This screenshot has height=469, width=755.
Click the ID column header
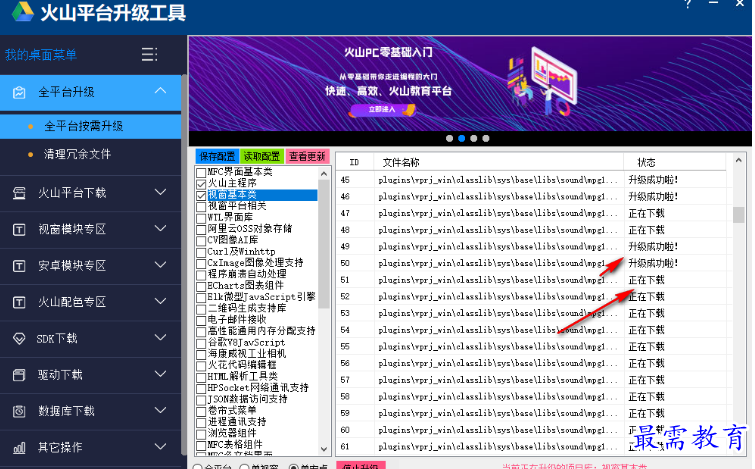click(x=354, y=162)
